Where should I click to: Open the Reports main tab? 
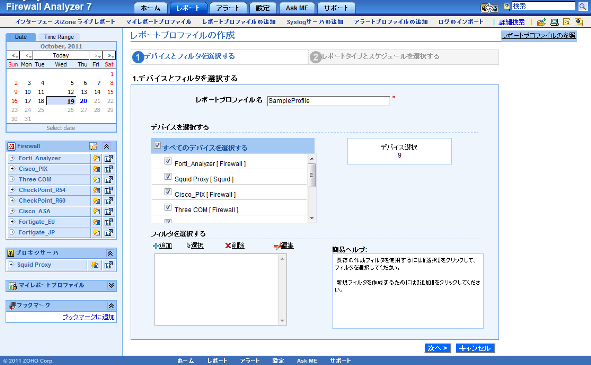click(x=188, y=8)
